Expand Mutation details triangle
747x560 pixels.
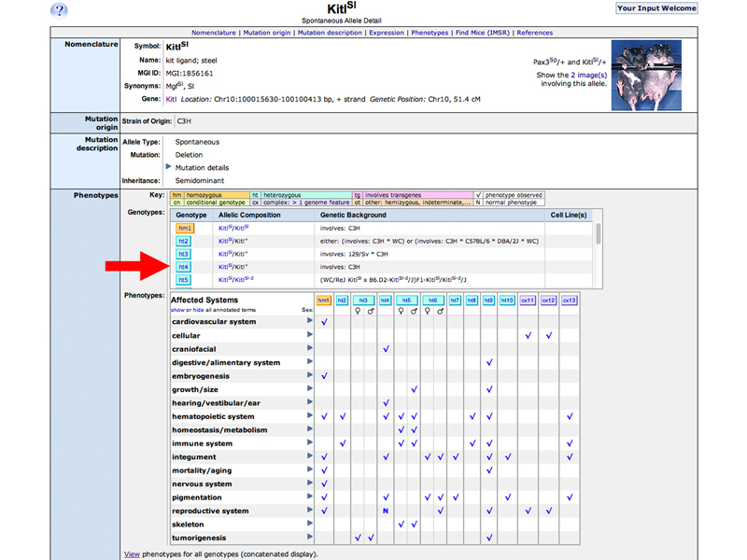pyautogui.click(x=168, y=167)
